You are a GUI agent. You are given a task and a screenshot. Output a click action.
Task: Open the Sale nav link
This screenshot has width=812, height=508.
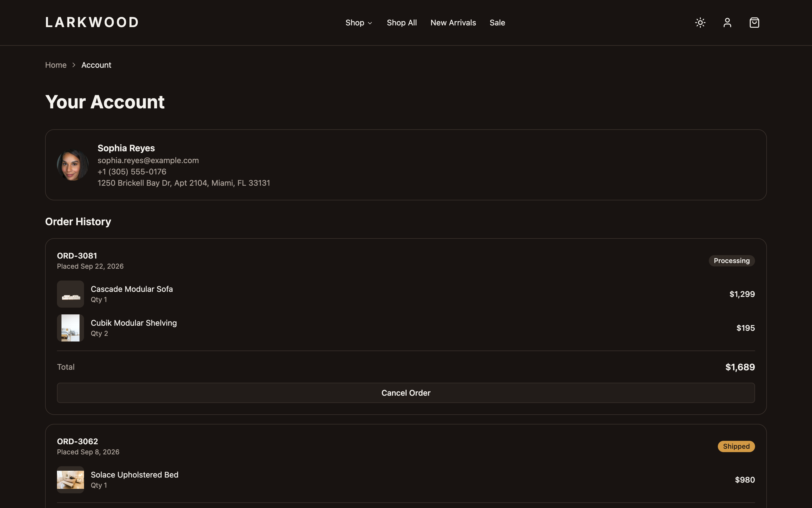[497, 23]
